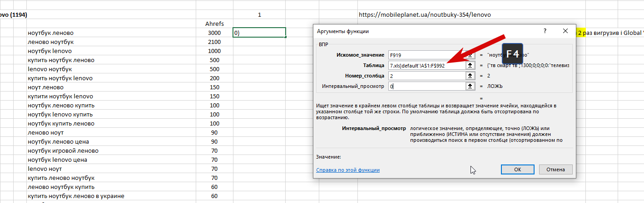Image resolution: width=644 pixels, height=203 pixels.
Task: Select the Ahrefs header cell
Action: pyautogui.click(x=214, y=24)
